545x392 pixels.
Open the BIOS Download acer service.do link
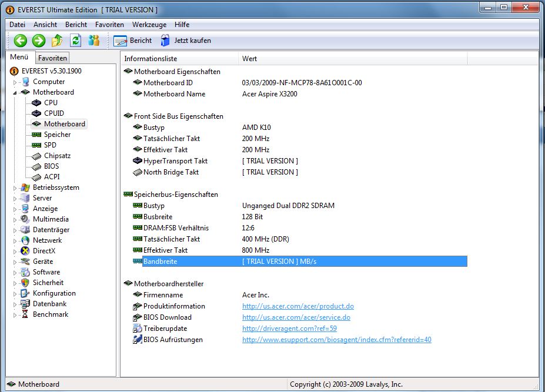point(296,317)
